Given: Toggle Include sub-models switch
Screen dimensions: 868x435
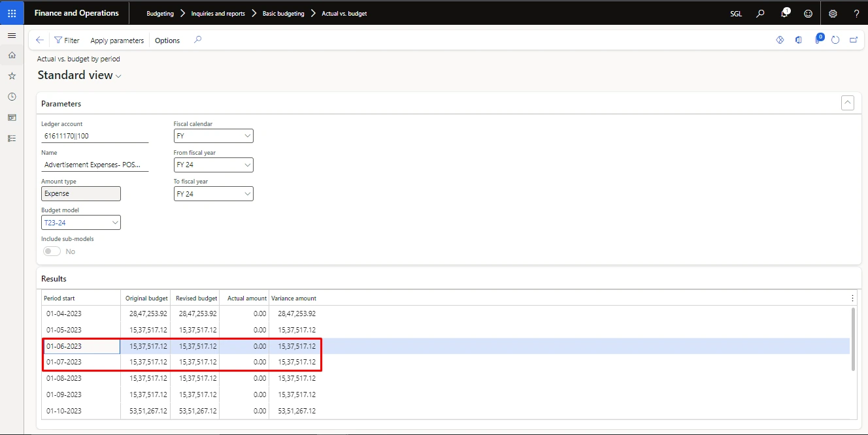Looking at the screenshot, I should (52, 251).
